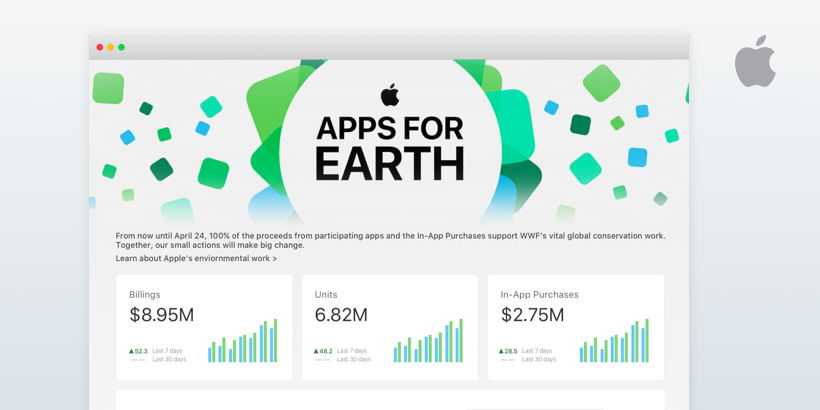Select the Units card
This screenshot has width=820, height=410.
click(390, 327)
